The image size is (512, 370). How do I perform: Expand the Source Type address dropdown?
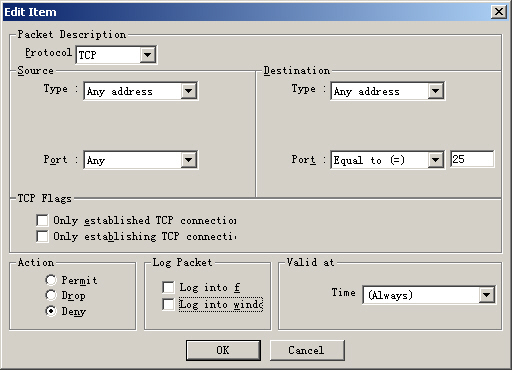[x=140, y=91]
